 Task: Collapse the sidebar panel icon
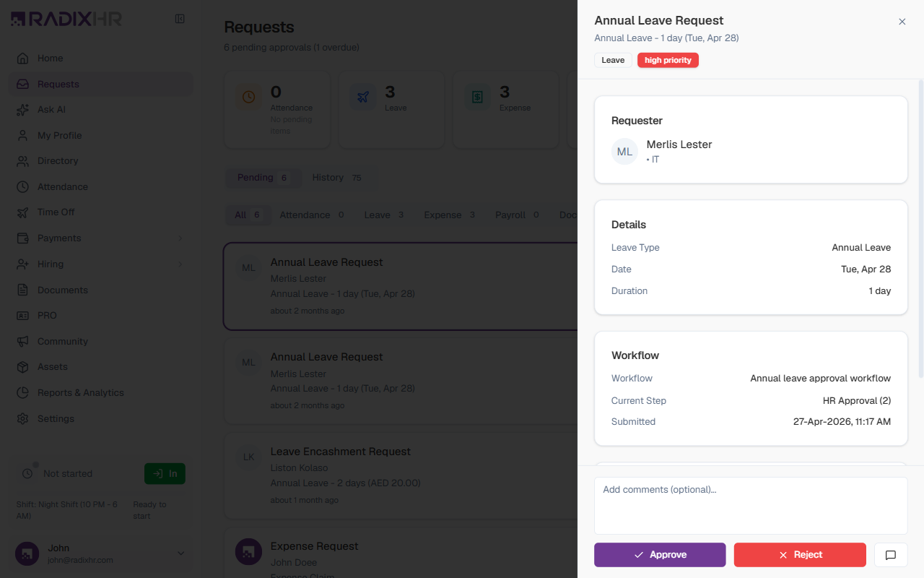tap(180, 19)
